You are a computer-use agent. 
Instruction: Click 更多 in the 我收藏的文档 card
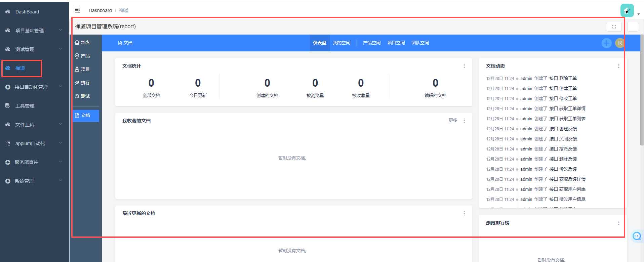point(453,121)
